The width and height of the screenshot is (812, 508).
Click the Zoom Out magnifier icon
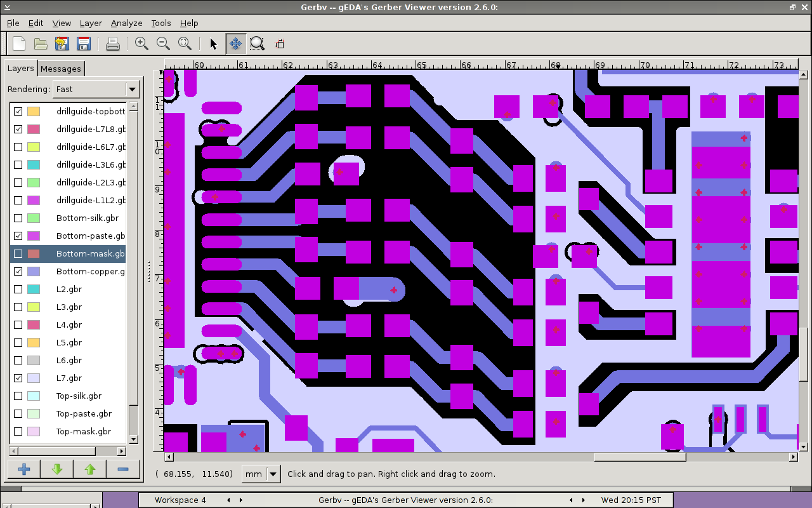tap(163, 44)
